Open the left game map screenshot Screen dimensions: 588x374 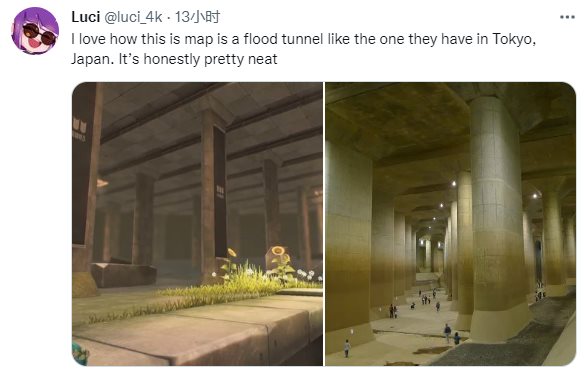[197, 224]
